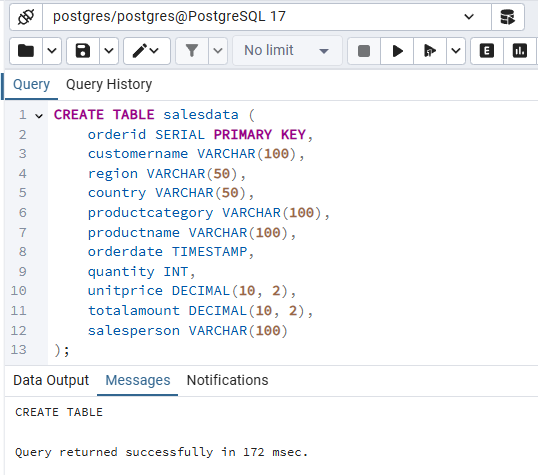Click the Filter funnel icon
538x475 pixels.
coord(192,51)
